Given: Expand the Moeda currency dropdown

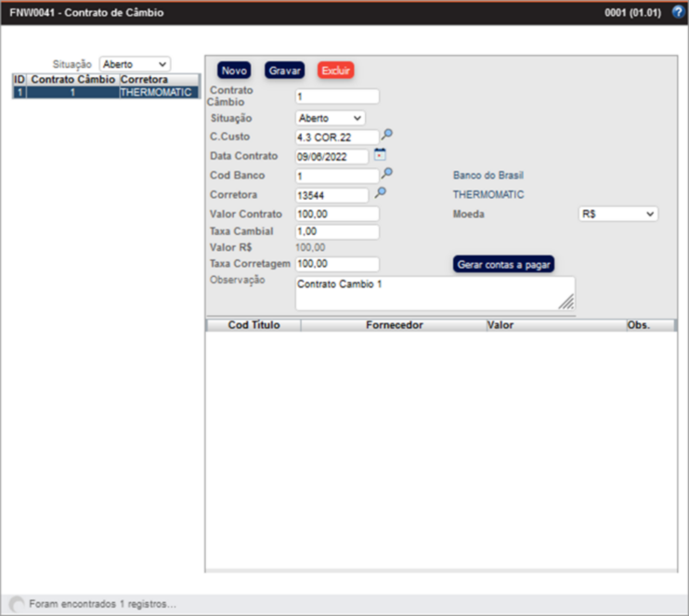Looking at the screenshot, I should [617, 214].
